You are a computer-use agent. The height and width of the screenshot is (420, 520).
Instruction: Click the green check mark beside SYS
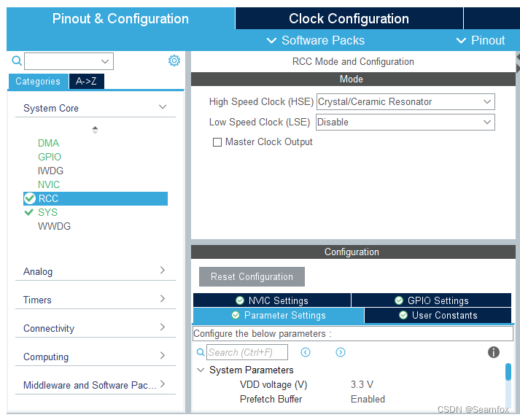point(29,212)
